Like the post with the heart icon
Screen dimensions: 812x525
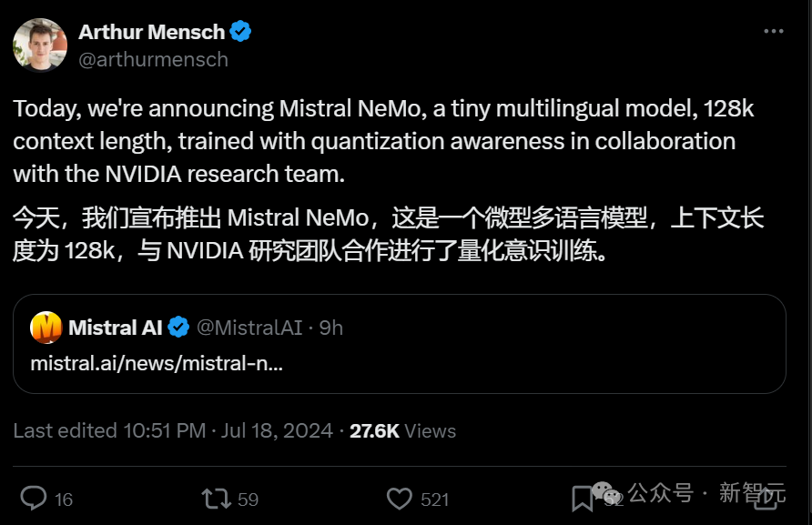click(400, 498)
